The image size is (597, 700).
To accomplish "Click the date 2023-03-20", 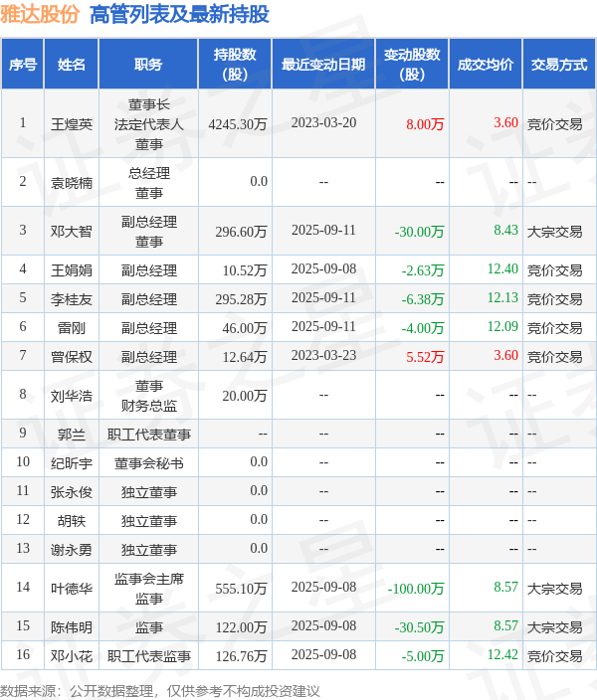I will tap(324, 122).
